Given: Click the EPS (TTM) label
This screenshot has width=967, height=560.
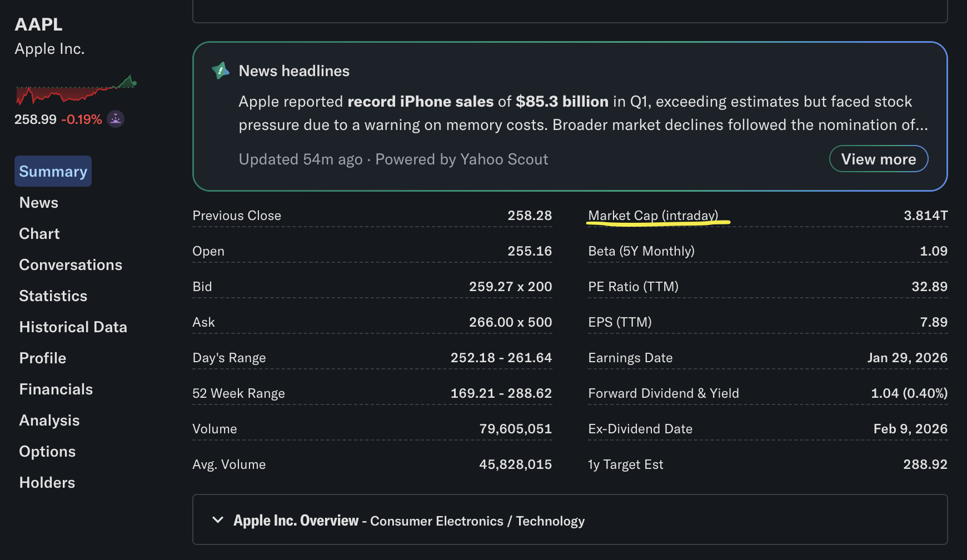Looking at the screenshot, I should (x=620, y=322).
